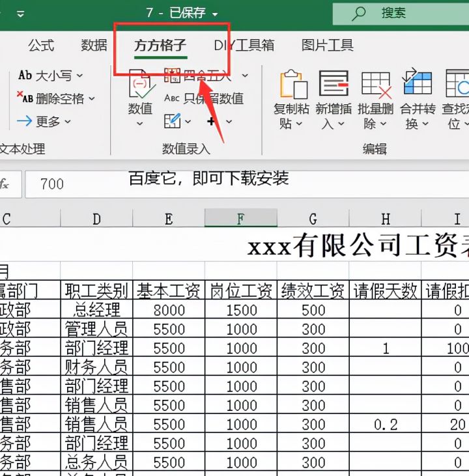Expand the 更多 dropdown chevron
Viewport: 469px width, 476px height.
pyautogui.click(x=68, y=121)
